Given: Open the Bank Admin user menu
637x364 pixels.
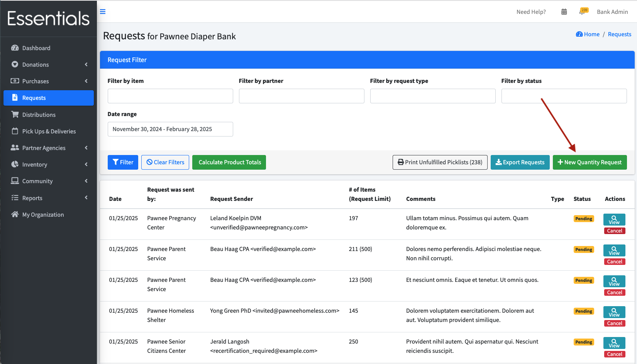Looking at the screenshot, I should (612, 12).
